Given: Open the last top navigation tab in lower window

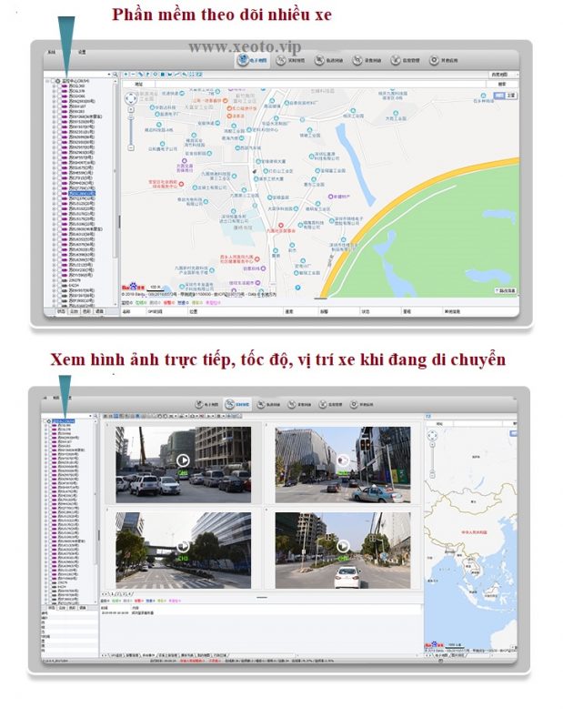Looking at the screenshot, I should point(361,405).
